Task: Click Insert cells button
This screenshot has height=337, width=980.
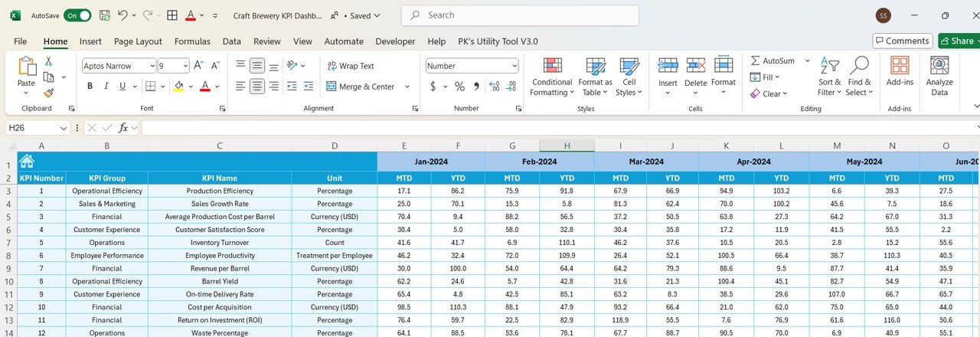Action: [668, 75]
